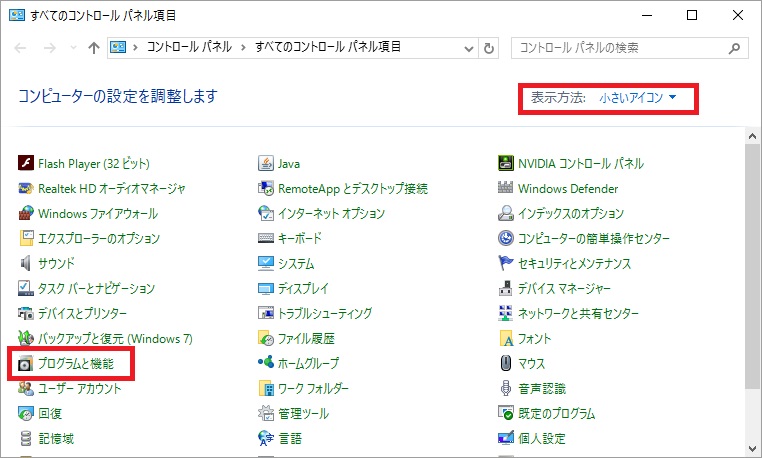Click the デバイスとプリンター icon
762x458 pixels.
click(26, 313)
